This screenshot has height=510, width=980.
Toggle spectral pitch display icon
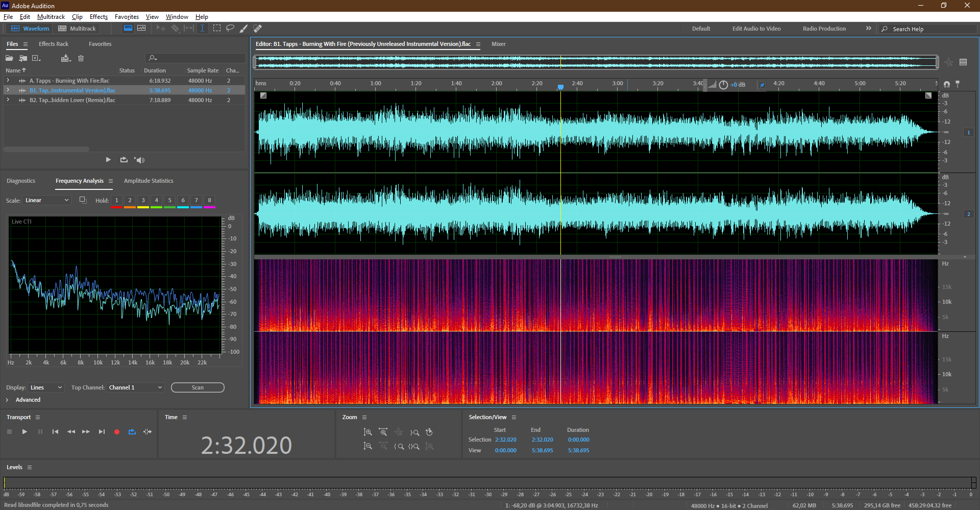click(x=141, y=28)
